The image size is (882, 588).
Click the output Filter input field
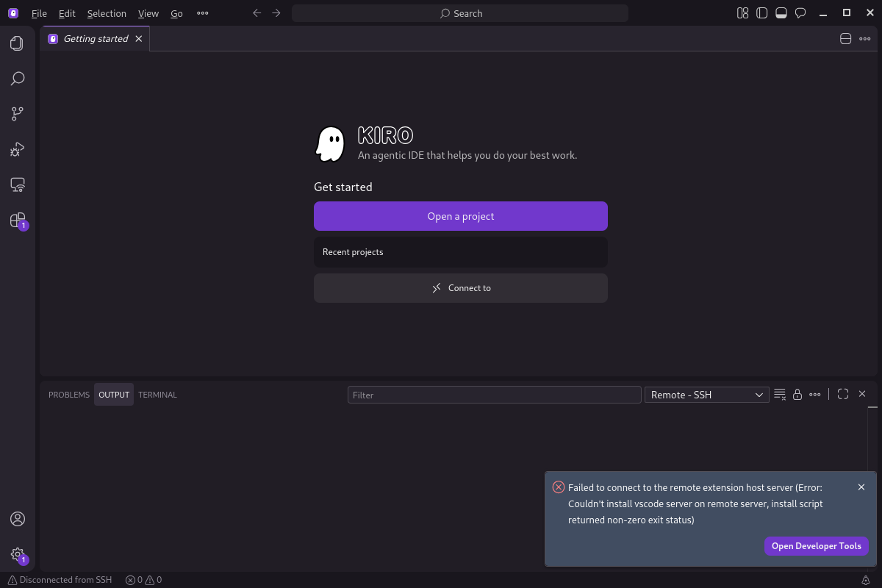[495, 395]
